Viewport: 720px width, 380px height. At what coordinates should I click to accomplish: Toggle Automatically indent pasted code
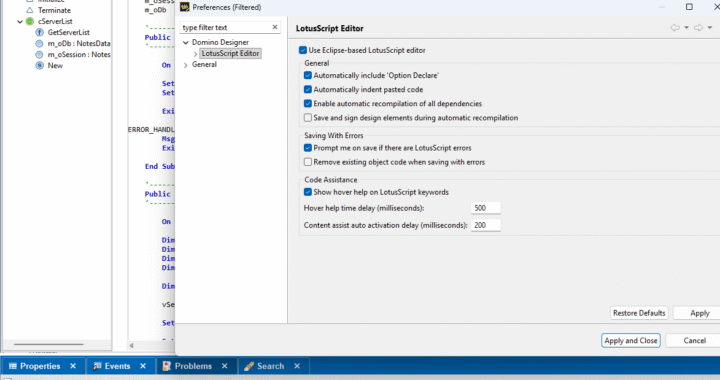point(308,89)
